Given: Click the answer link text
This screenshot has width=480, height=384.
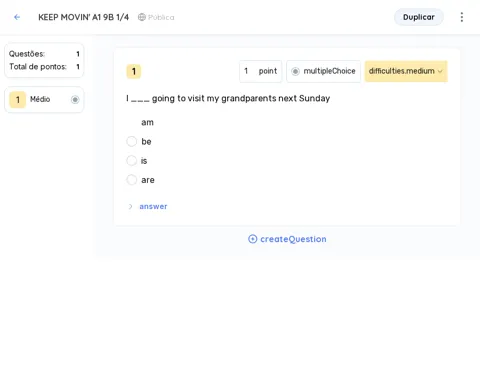Looking at the screenshot, I should tap(153, 207).
